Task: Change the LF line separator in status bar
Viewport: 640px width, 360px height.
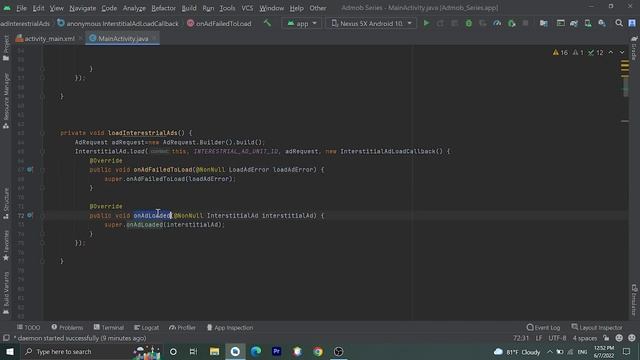Action: point(539,338)
